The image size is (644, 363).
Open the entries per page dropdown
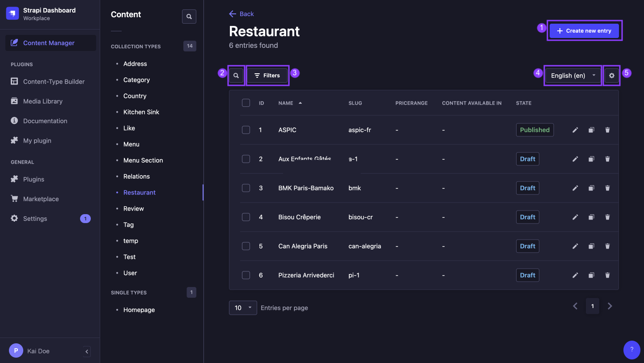[243, 308]
